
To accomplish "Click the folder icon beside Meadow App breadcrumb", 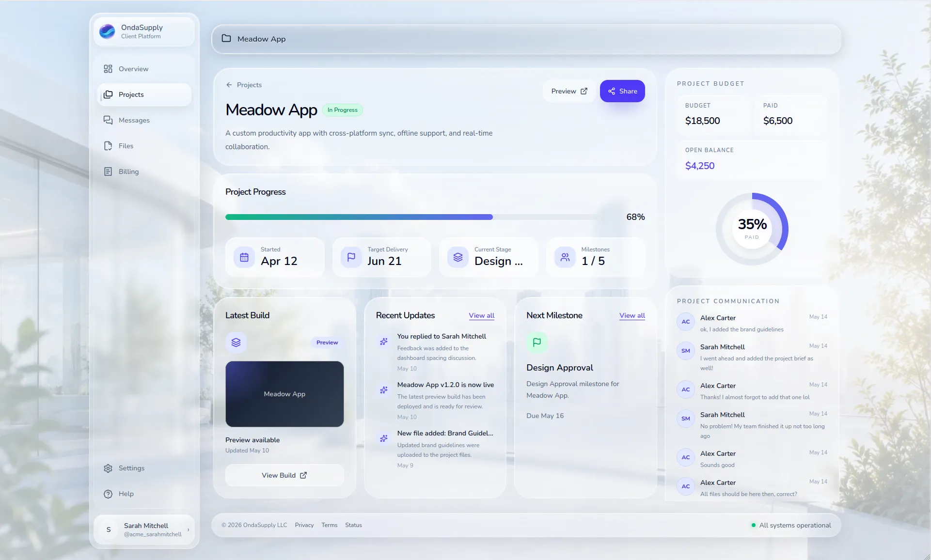I will [226, 38].
